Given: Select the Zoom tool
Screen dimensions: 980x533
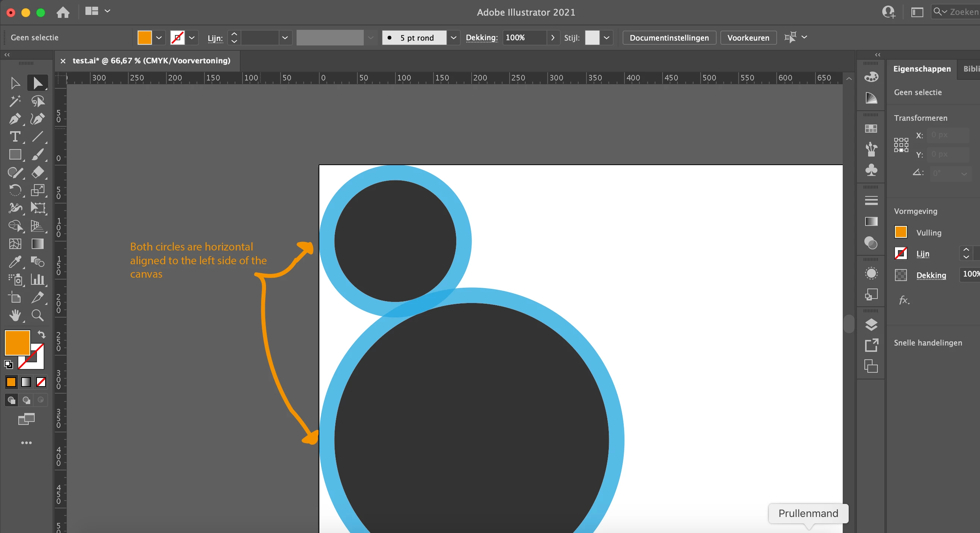Looking at the screenshot, I should [x=37, y=315].
